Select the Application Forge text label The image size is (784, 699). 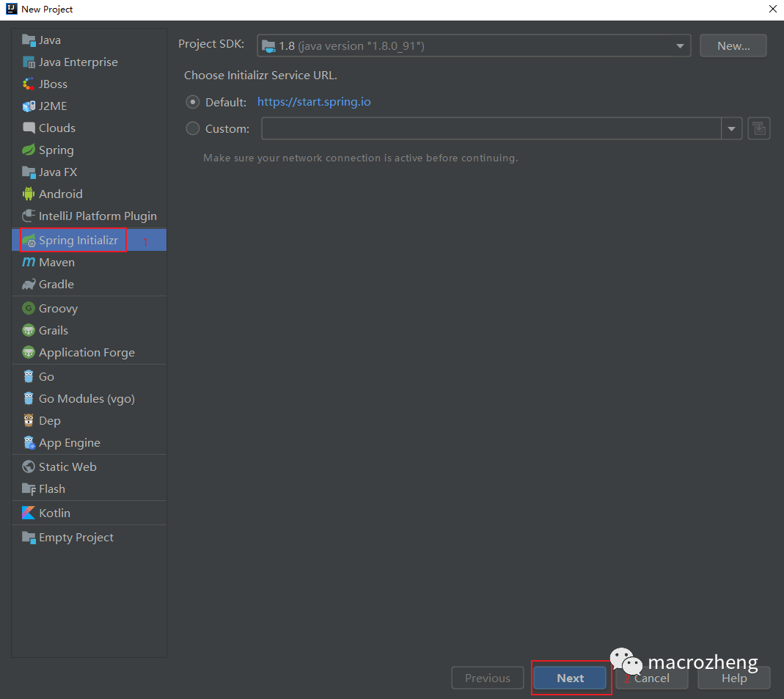tap(87, 353)
